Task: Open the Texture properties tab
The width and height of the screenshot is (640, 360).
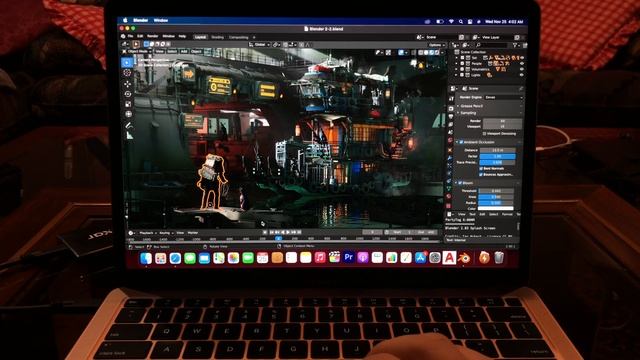Action: 449,205
